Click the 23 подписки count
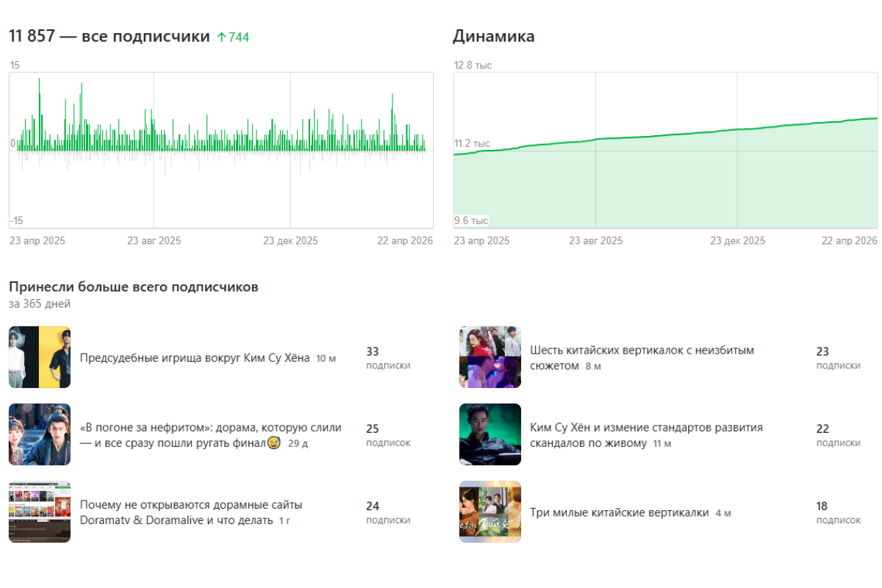882x588 pixels. (838, 358)
